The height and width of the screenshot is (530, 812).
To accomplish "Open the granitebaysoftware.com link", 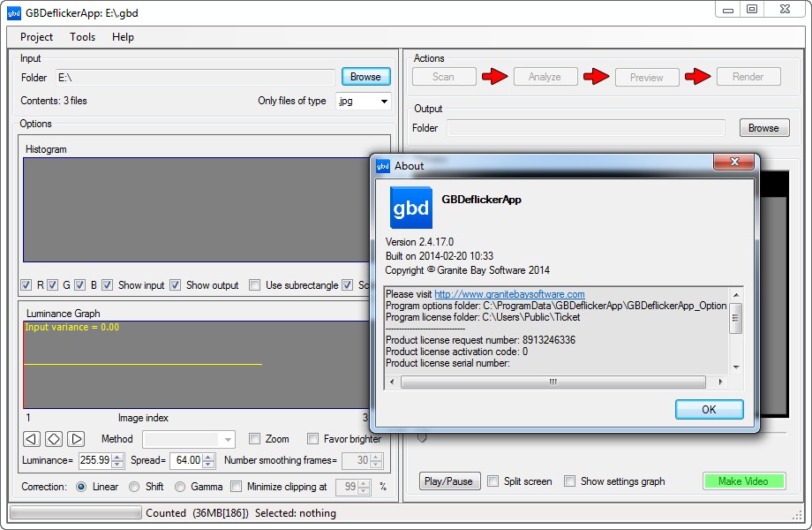I will tap(509, 294).
